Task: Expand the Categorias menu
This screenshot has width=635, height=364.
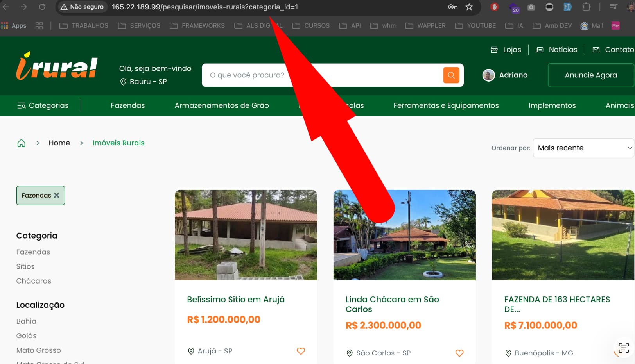Action: coord(43,105)
